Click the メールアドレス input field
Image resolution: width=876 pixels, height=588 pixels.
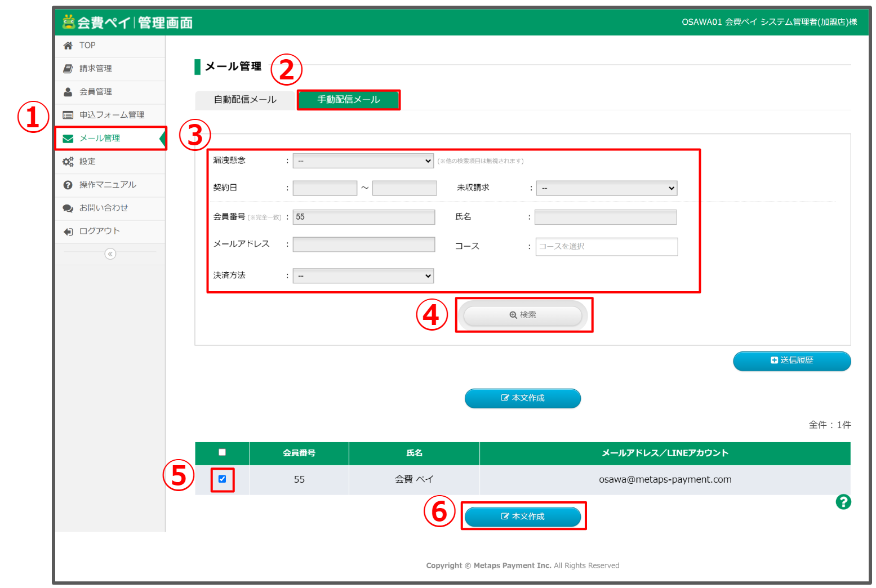(x=363, y=244)
